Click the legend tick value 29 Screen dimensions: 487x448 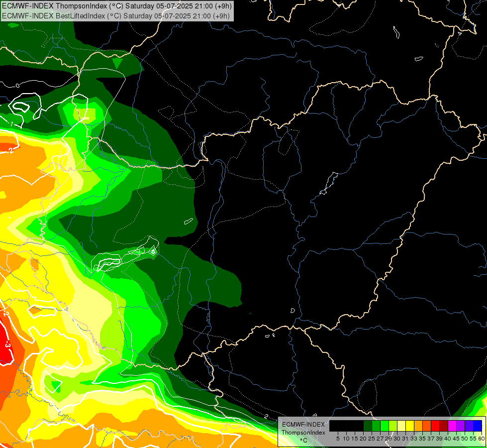[x=389, y=439]
